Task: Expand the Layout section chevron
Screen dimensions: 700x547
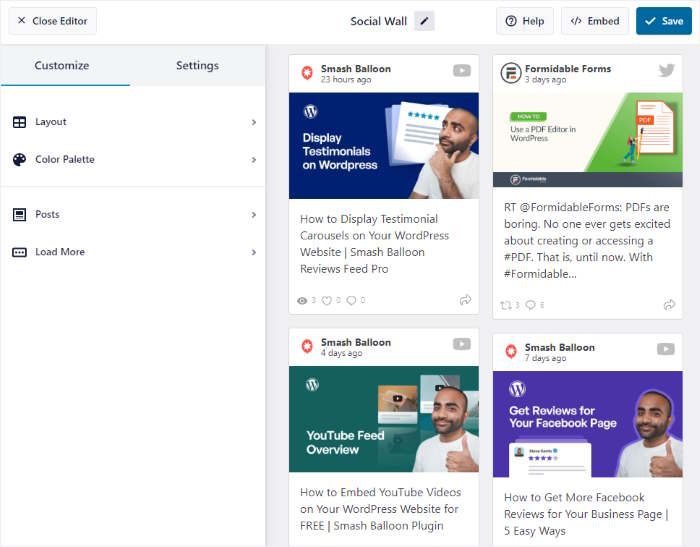Action: [254, 122]
